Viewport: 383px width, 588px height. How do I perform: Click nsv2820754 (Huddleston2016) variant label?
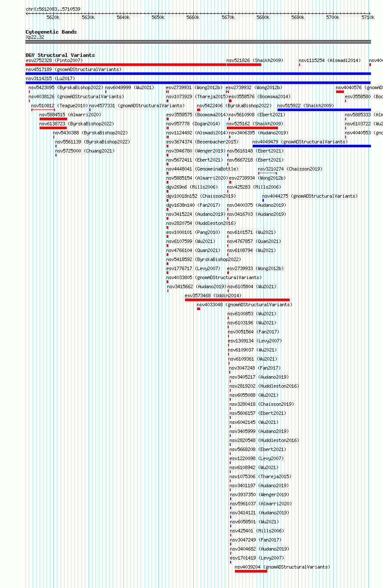[201, 223]
